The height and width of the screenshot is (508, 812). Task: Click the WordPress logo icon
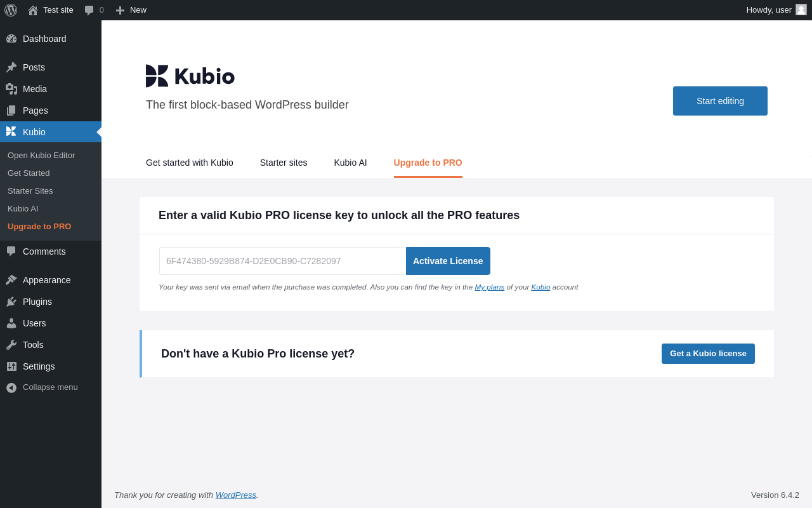[x=11, y=10]
